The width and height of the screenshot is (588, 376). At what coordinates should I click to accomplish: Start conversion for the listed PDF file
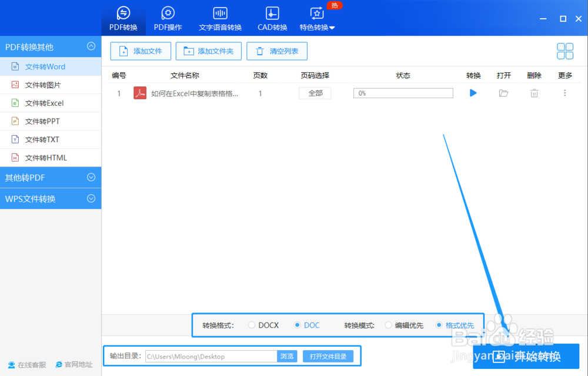click(473, 92)
